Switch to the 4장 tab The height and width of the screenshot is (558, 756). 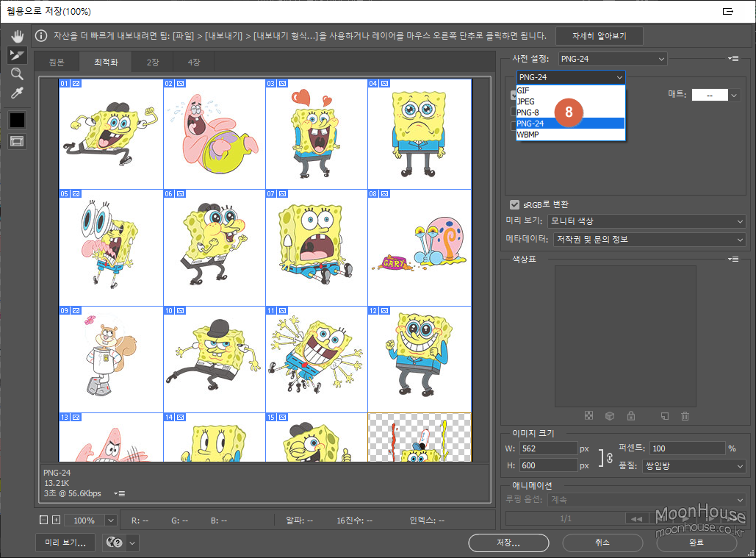tap(194, 62)
